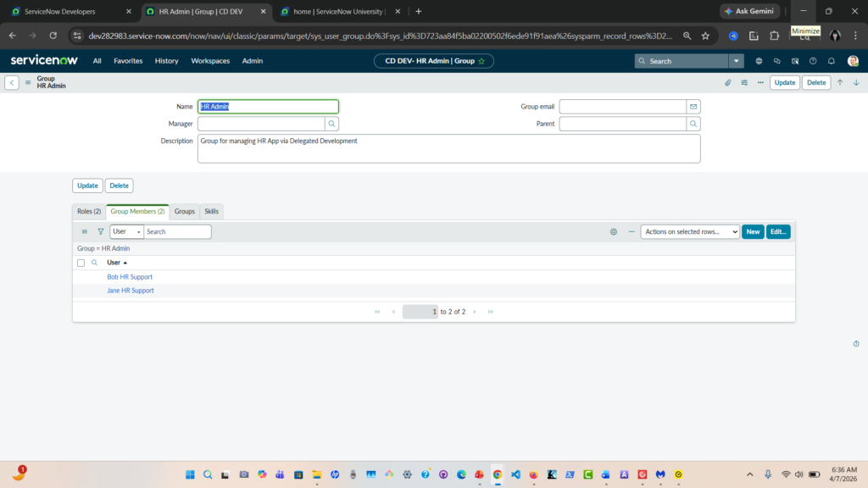Expand the global search options dropdown

coord(737,61)
